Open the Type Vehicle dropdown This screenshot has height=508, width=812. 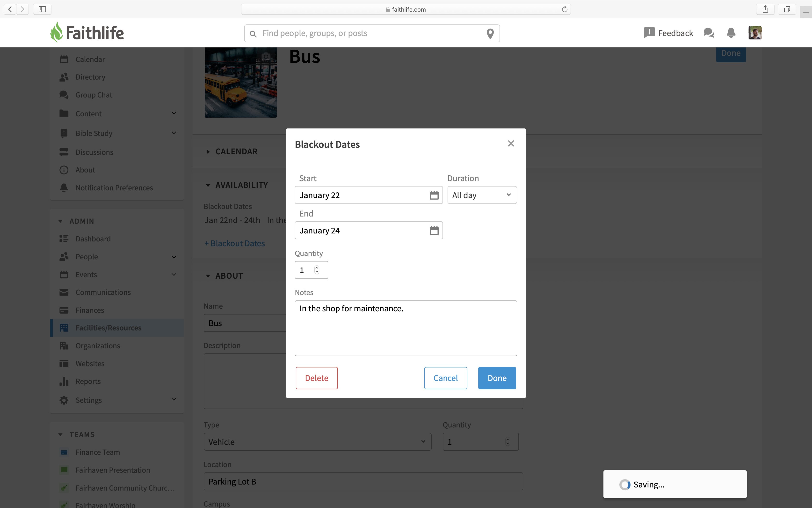317,442
